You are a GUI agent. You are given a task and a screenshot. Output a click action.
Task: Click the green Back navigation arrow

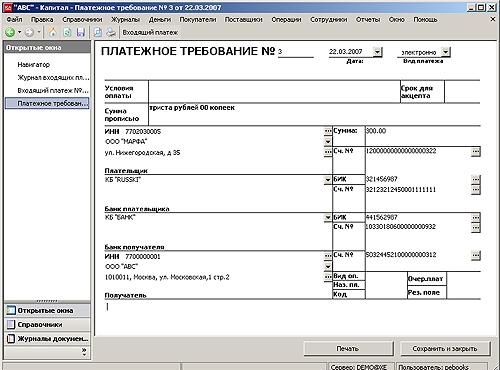10,32
